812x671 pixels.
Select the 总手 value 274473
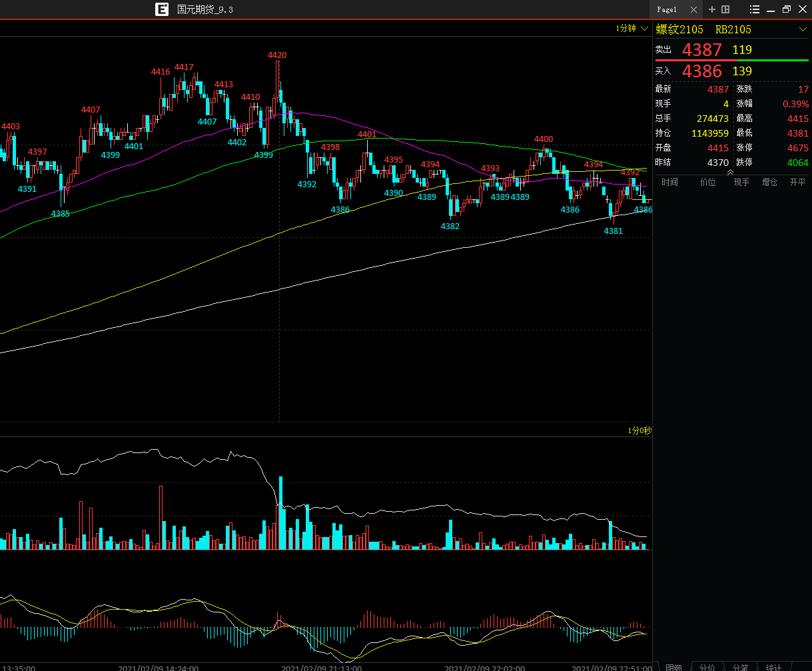(713, 119)
